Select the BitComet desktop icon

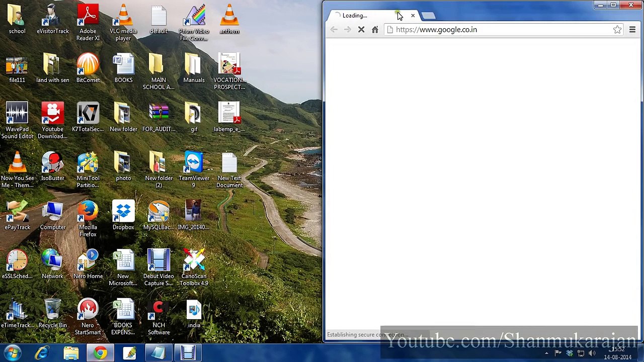pos(88,68)
